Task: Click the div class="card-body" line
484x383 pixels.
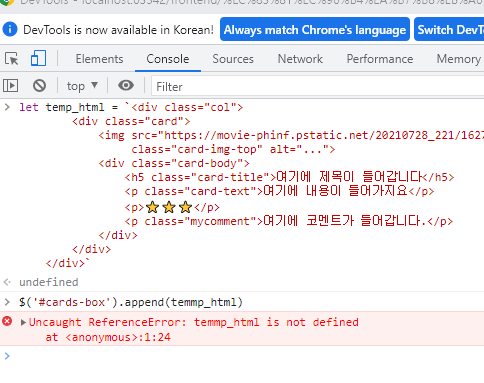Action: tap(174, 163)
